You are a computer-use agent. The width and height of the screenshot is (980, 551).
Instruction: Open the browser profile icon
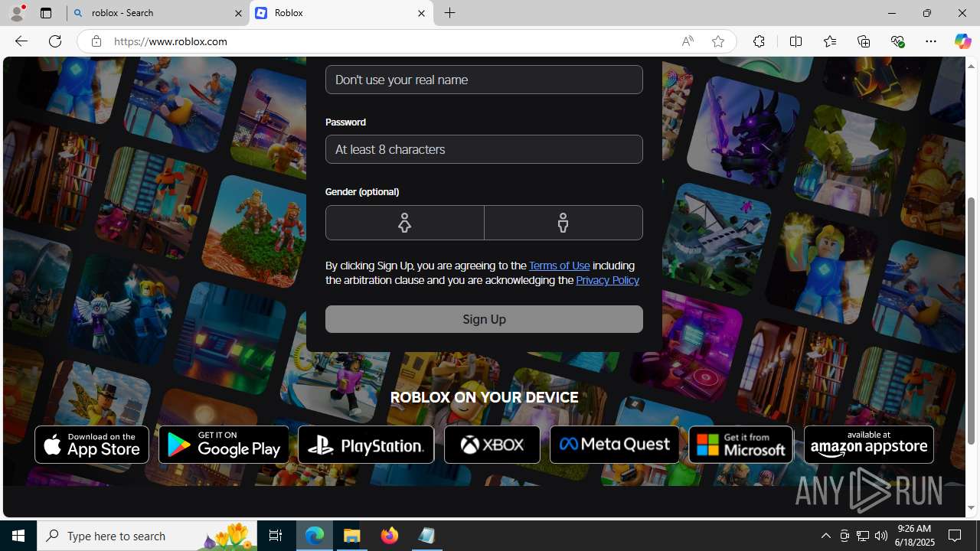point(17,13)
